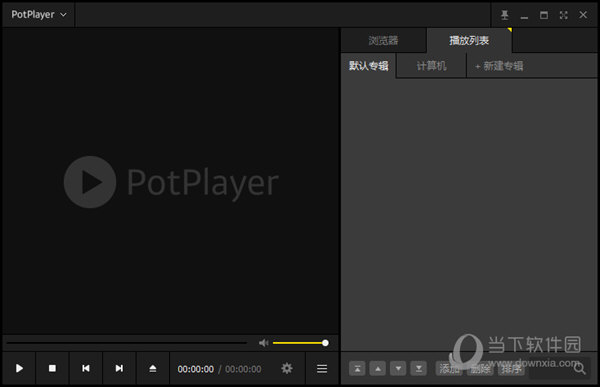
Task: Move playlist item to bottom
Action: point(419,369)
